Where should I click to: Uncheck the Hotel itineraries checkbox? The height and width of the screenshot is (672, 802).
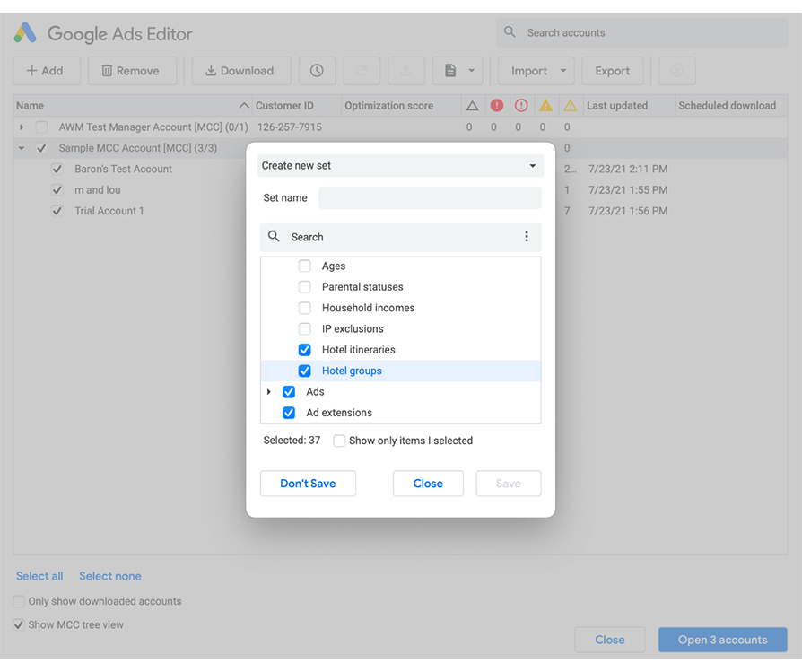point(304,350)
